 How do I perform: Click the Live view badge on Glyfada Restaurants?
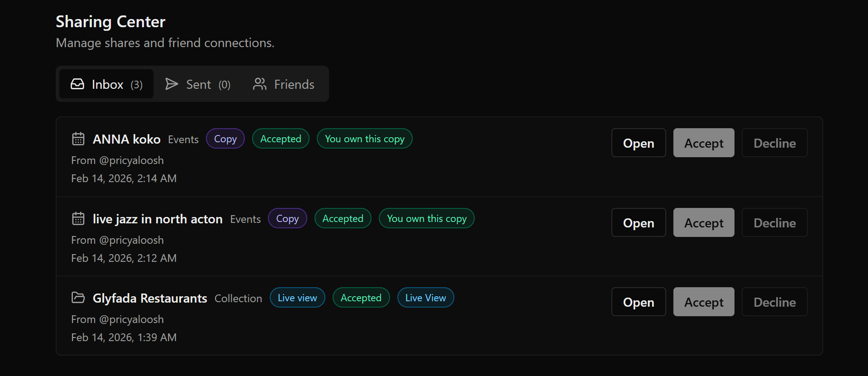click(297, 298)
